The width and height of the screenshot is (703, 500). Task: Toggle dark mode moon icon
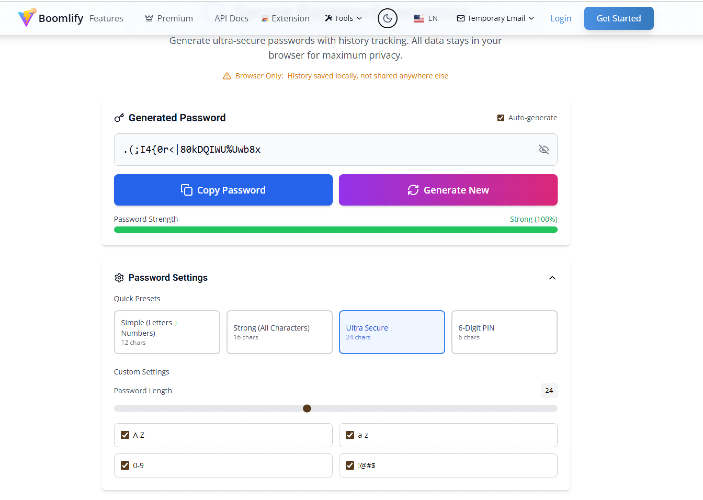(x=387, y=18)
